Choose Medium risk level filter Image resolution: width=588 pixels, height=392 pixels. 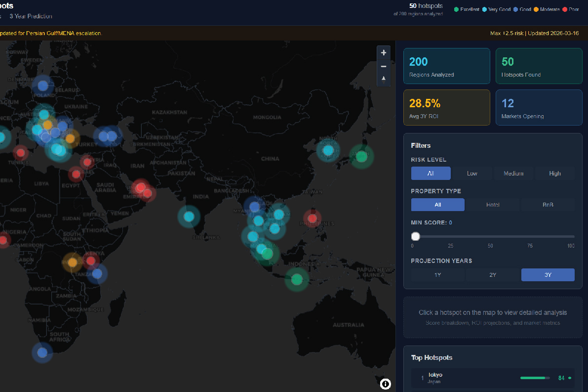point(513,174)
